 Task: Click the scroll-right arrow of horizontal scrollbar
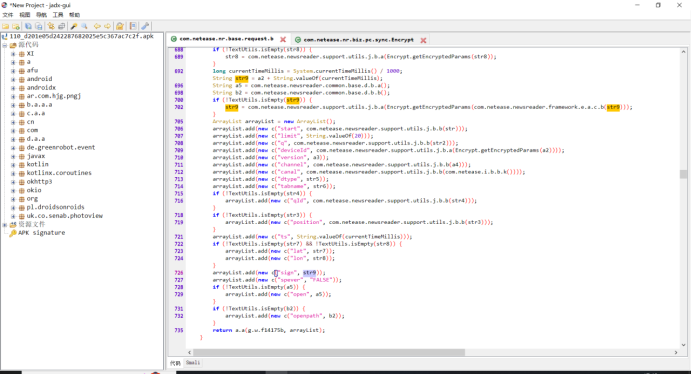click(676, 352)
